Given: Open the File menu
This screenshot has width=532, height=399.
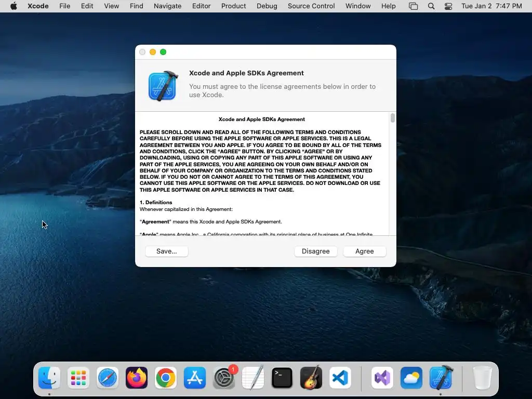Looking at the screenshot, I should coord(64,6).
